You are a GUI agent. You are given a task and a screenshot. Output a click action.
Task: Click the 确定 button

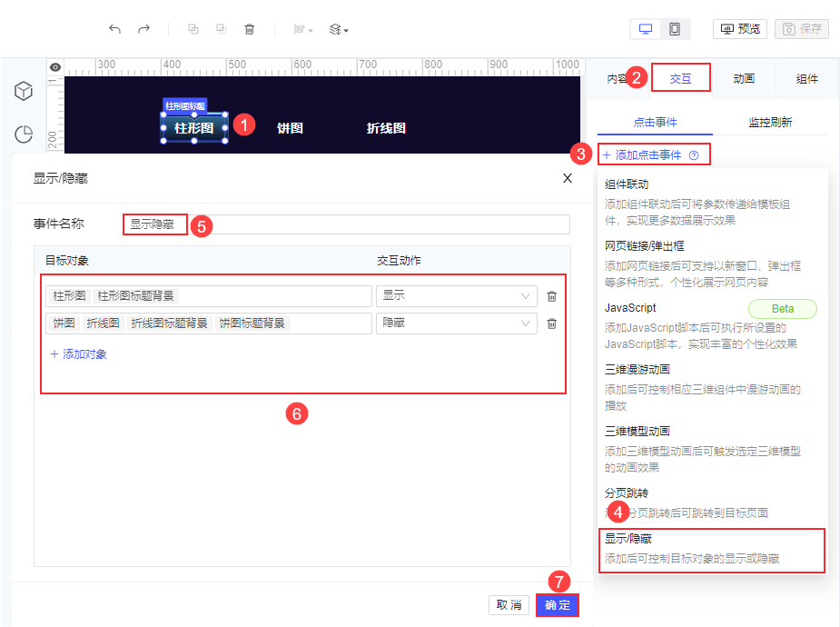pyautogui.click(x=558, y=605)
